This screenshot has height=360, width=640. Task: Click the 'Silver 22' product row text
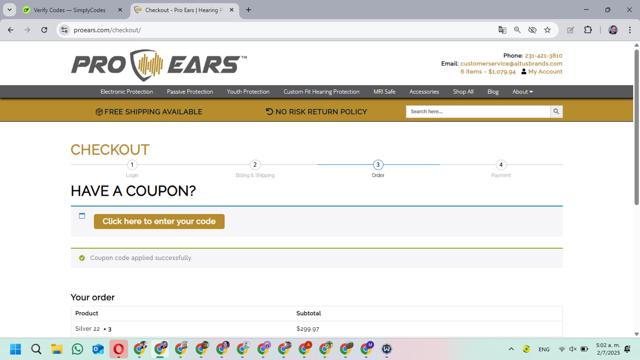[x=87, y=329]
